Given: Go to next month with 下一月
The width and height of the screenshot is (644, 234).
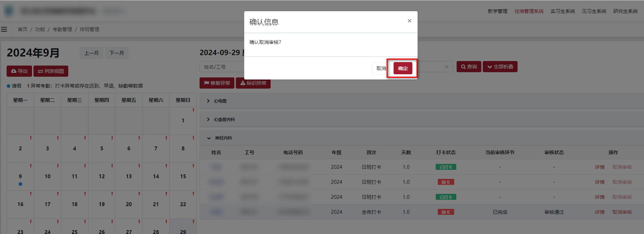Looking at the screenshot, I should click(117, 53).
